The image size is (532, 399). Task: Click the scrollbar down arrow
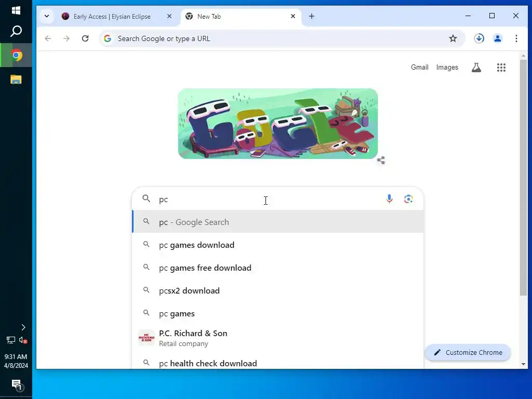tap(523, 364)
